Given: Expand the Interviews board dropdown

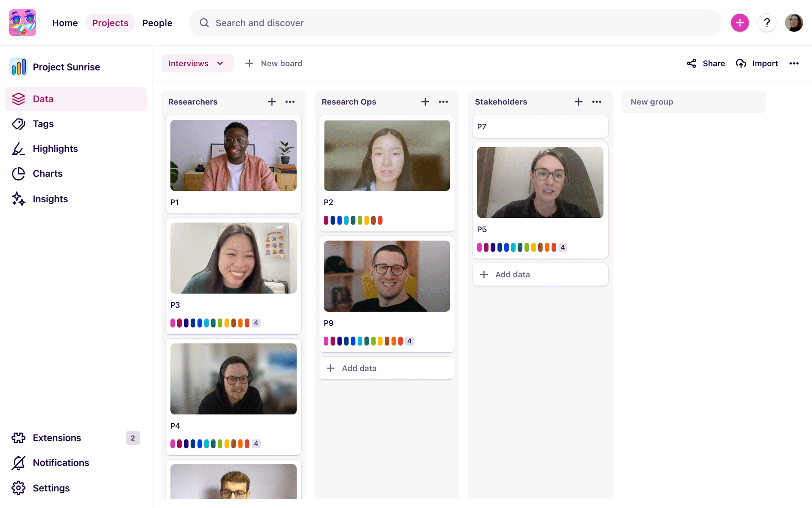Looking at the screenshot, I should tap(197, 63).
